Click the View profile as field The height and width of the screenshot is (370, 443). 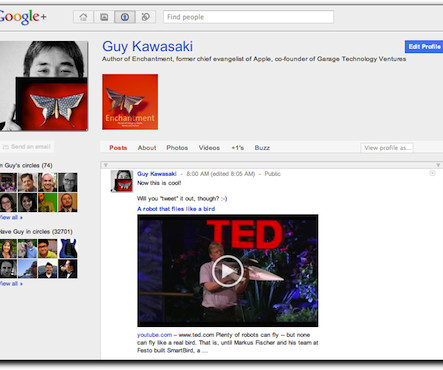[x=387, y=148]
